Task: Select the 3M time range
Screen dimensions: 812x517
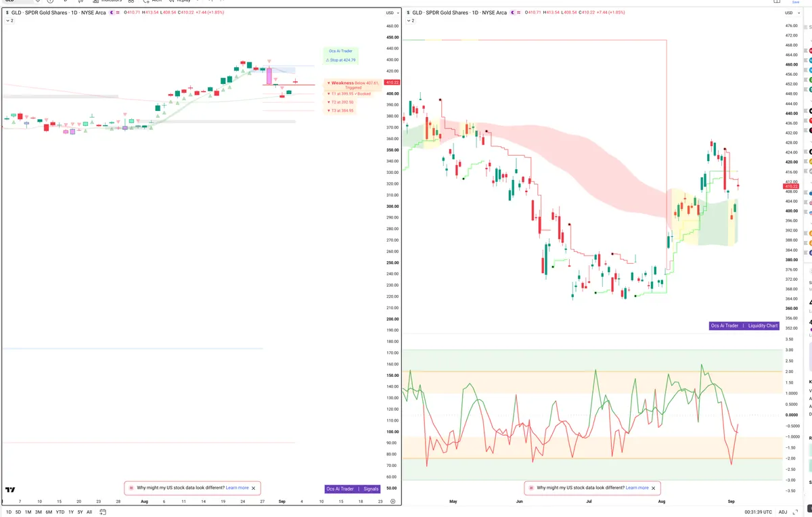Action: [x=39, y=512]
